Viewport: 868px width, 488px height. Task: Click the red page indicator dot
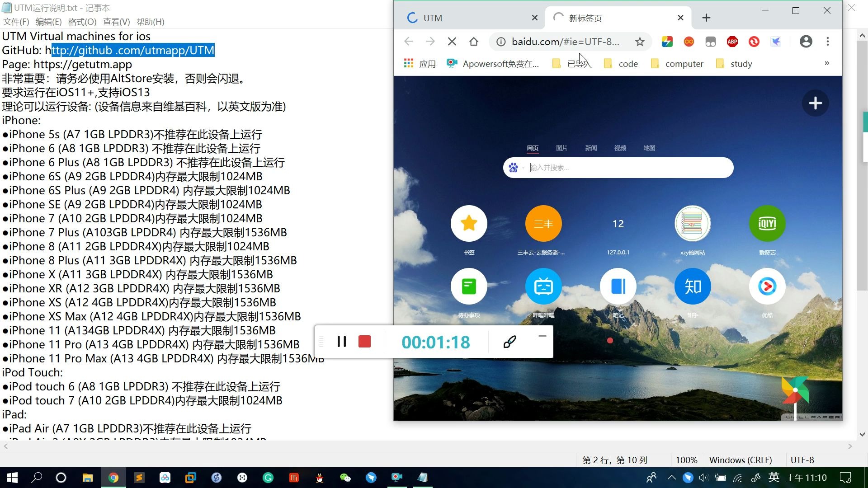(x=610, y=340)
